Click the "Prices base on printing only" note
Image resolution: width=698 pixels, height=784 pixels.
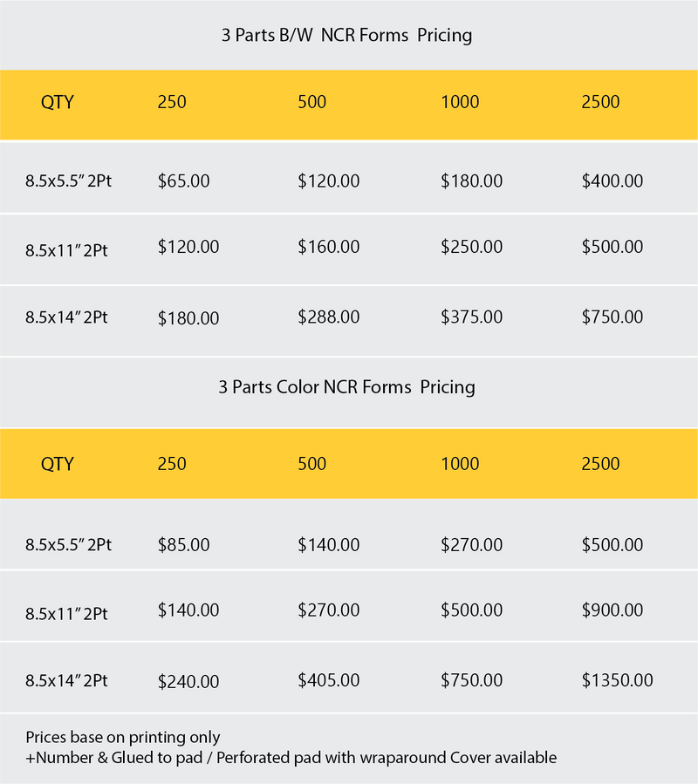pos(123,738)
